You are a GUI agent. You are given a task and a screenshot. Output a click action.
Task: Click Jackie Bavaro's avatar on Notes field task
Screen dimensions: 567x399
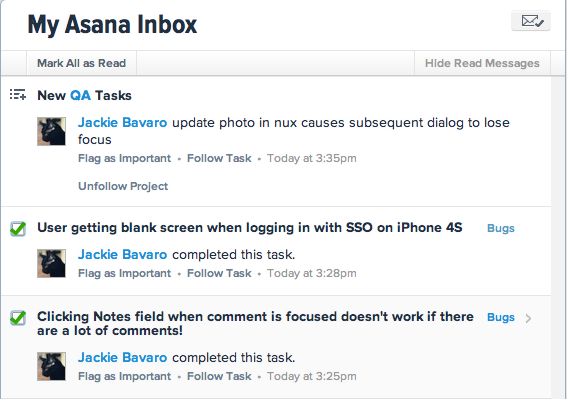tap(51, 366)
